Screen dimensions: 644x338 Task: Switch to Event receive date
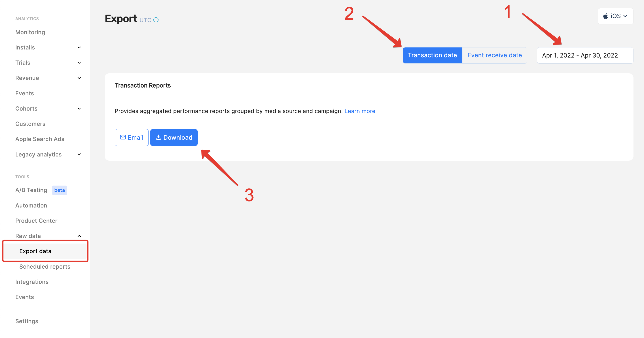coord(494,55)
